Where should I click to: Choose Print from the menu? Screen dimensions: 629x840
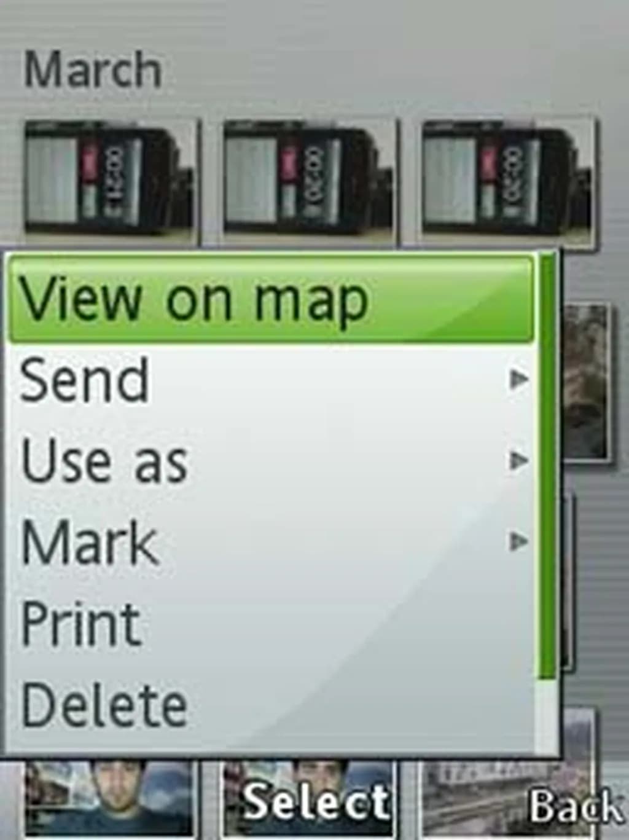click(x=271, y=623)
